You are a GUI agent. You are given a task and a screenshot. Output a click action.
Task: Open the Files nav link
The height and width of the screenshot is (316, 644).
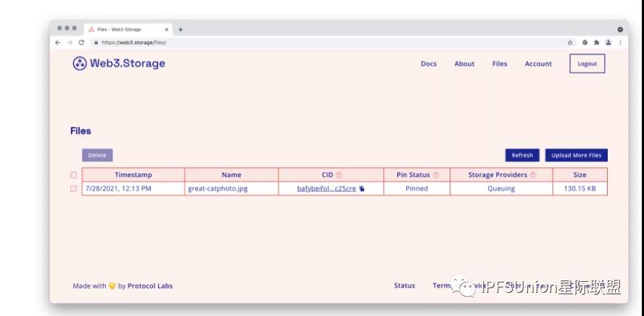coord(500,64)
